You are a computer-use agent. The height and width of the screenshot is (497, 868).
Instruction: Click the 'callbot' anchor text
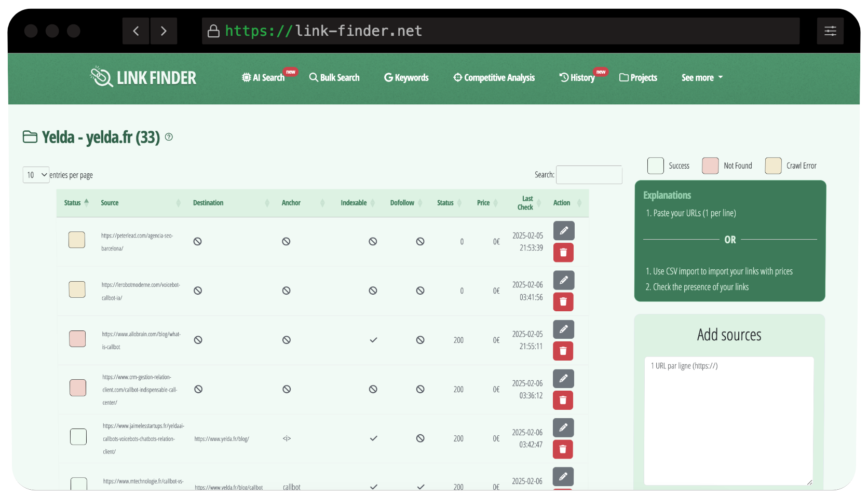292,487
